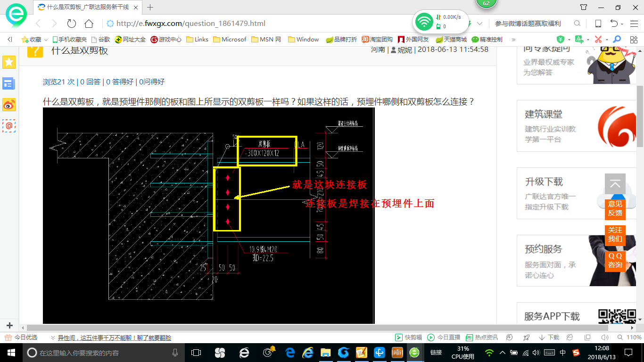Open the 淘宝团购 bookmark
The height and width of the screenshot is (362, 644).
(x=377, y=40)
